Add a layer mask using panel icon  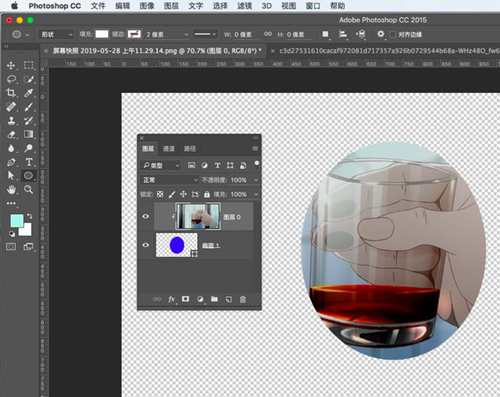[185, 299]
